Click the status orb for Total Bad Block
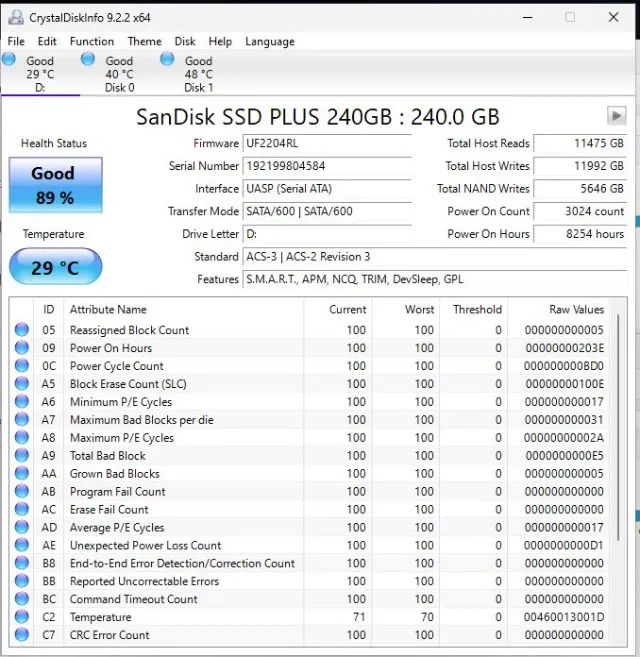This screenshot has height=657, width=640. tap(22, 455)
